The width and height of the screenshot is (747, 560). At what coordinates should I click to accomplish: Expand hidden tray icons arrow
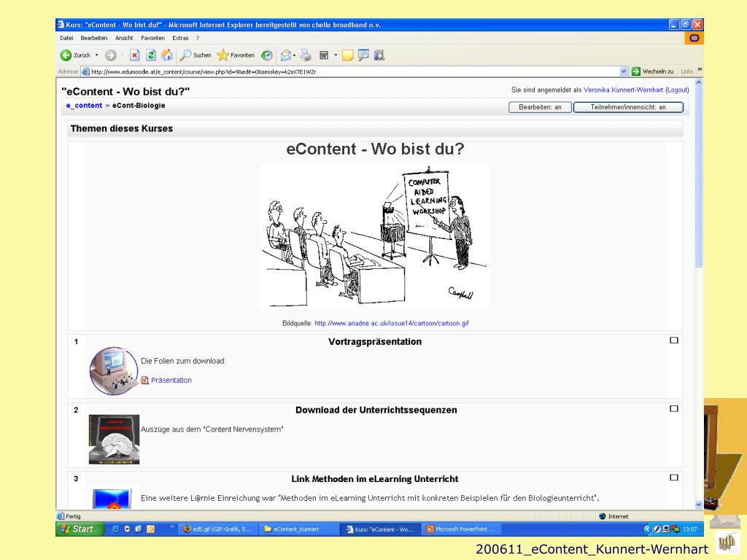tap(647, 529)
